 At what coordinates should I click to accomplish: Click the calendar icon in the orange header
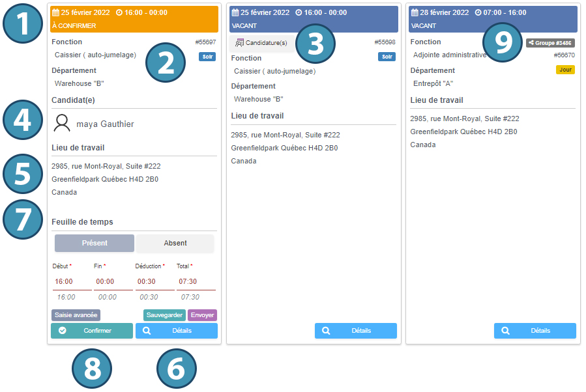click(x=55, y=12)
